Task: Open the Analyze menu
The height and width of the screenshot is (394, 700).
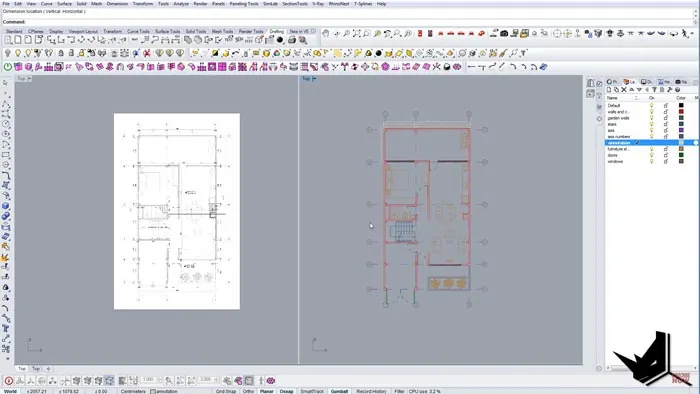Action: click(x=181, y=4)
